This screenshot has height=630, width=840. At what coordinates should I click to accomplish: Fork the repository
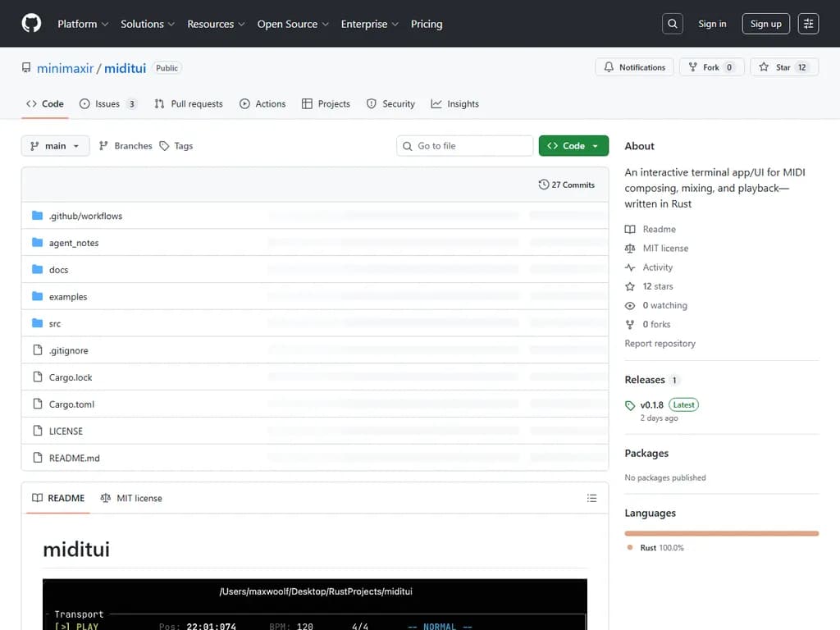click(x=711, y=67)
